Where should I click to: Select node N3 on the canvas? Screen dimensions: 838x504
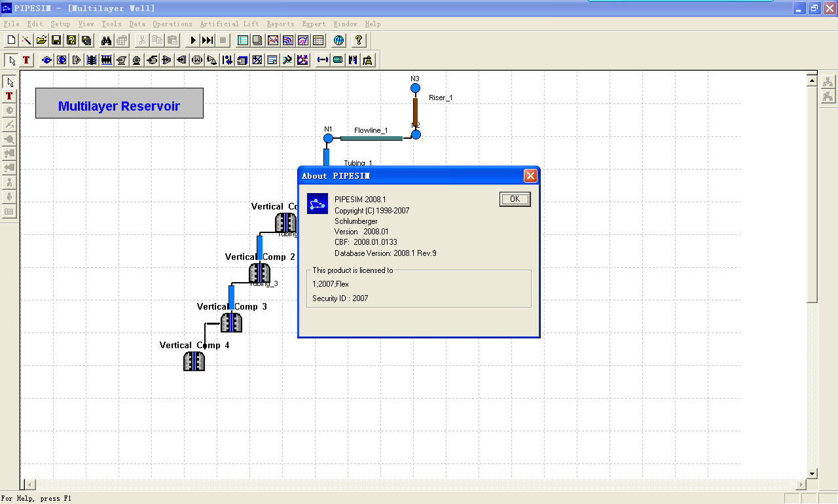point(415,88)
